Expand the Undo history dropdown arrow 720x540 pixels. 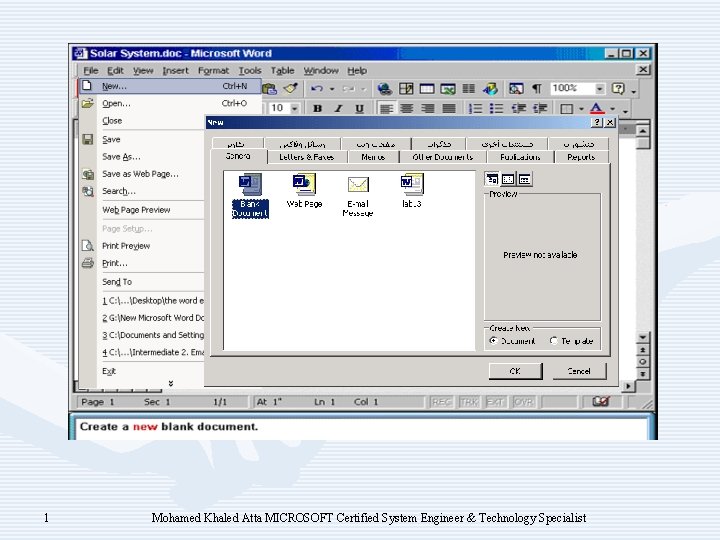(x=332, y=89)
